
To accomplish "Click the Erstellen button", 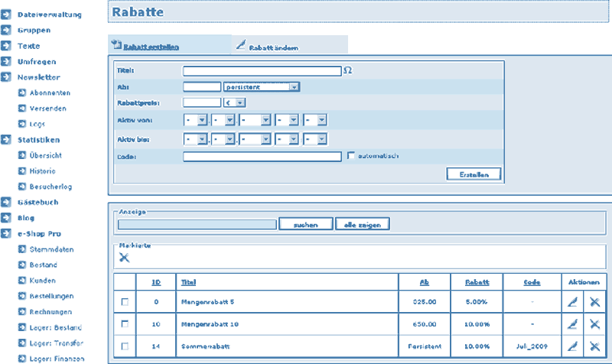I will tap(474, 174).
